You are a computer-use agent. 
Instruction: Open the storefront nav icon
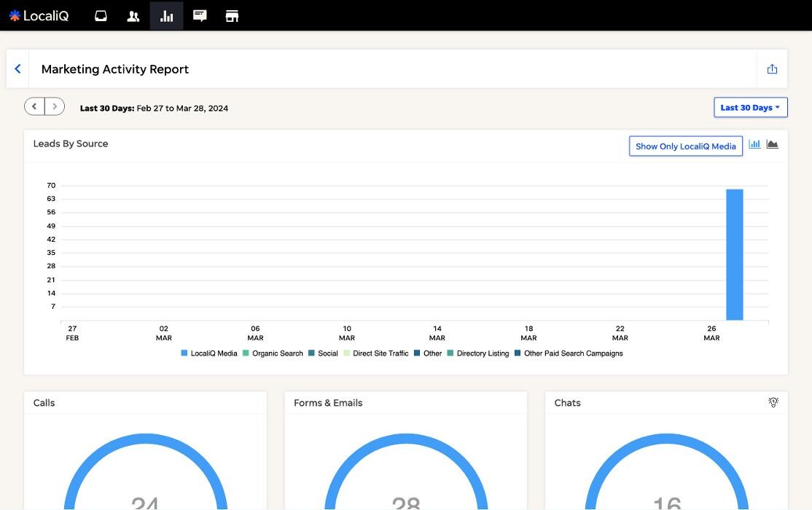pyautogui.click(x=232, y=16)
